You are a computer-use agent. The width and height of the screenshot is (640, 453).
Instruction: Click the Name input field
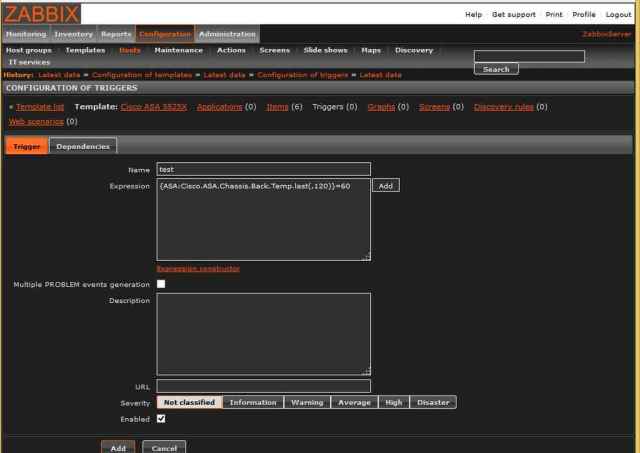coord(264,169)
